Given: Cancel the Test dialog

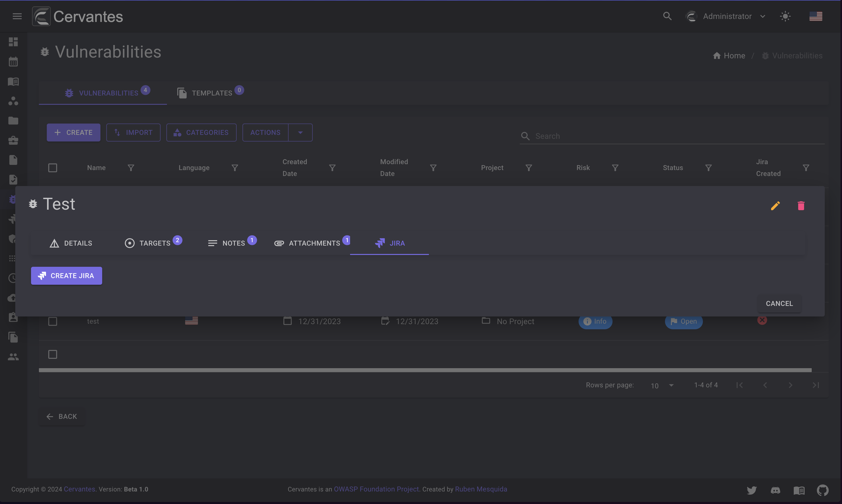Looking at the screenshot, I should click(x=779, y=303).
